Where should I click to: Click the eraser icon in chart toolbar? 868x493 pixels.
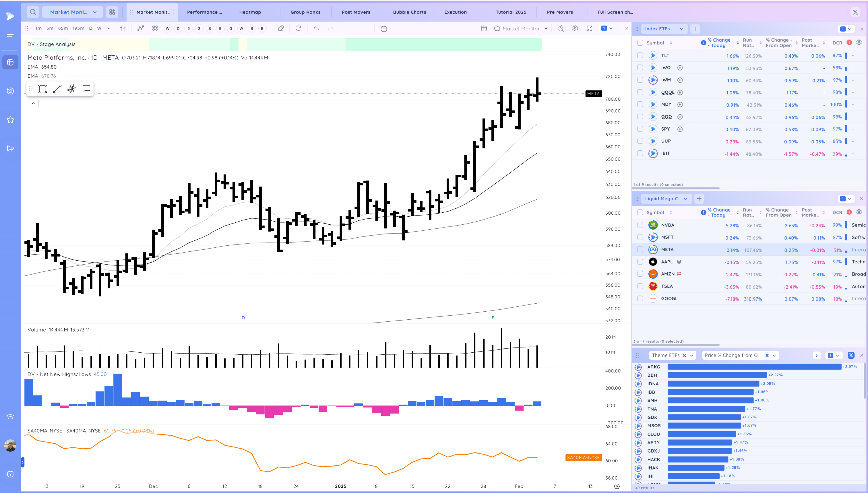click(281, 28)
